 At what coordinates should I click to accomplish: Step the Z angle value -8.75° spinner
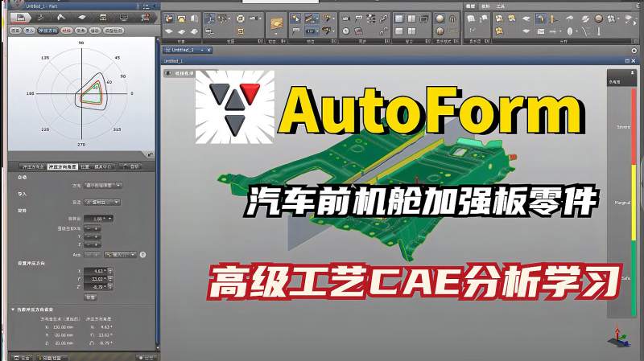(110, 287)
